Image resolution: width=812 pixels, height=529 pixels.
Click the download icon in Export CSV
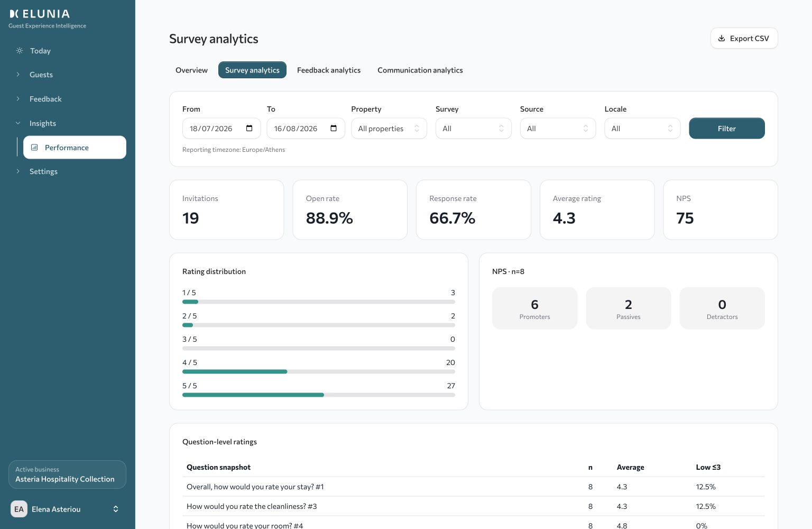click(x=722, y=38)
